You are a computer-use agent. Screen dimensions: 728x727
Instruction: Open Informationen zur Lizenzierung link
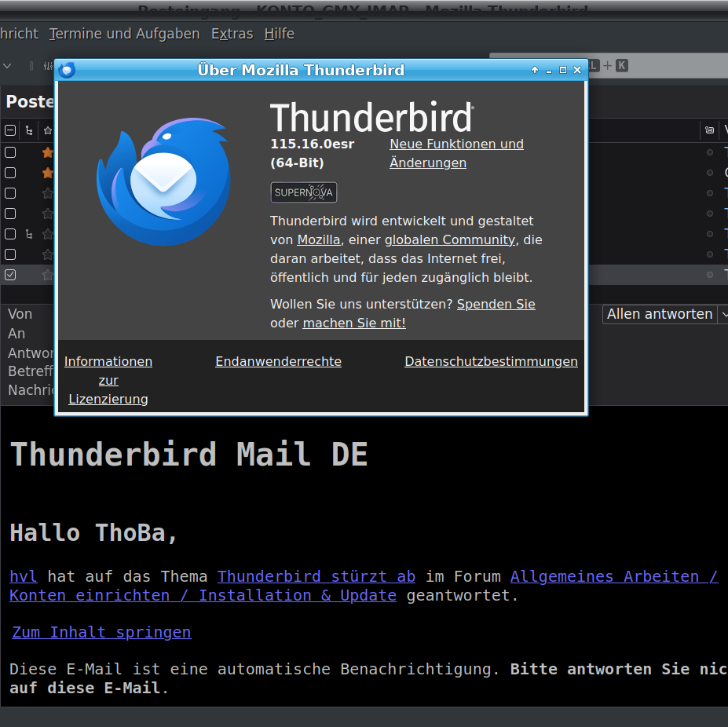click(x=108, y=380)
